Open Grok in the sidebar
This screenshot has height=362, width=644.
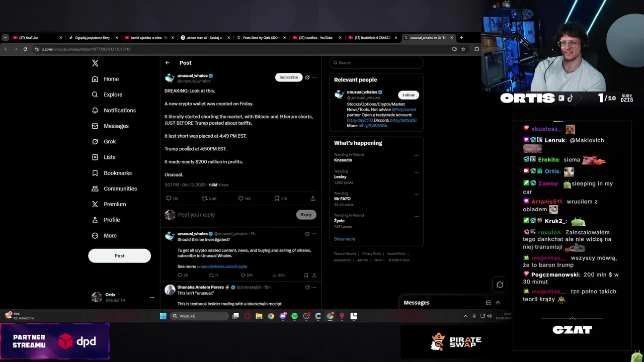tap(104, 142)
